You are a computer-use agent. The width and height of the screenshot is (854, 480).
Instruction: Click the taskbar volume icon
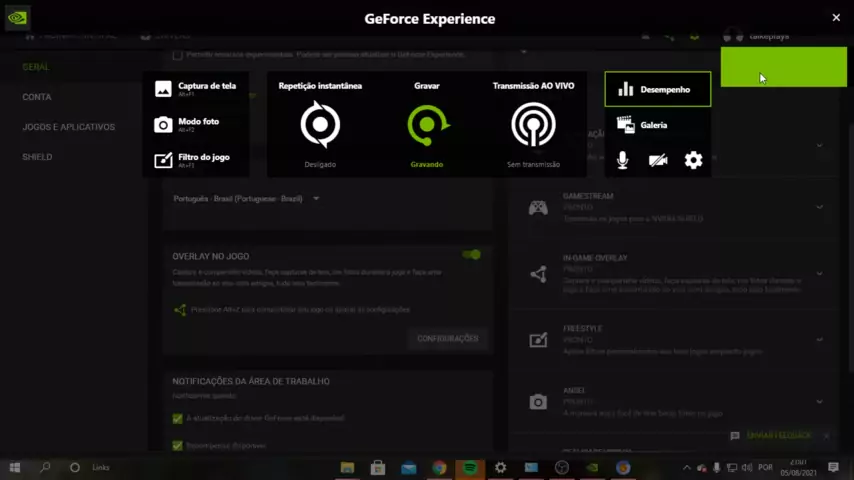[747, 467]
